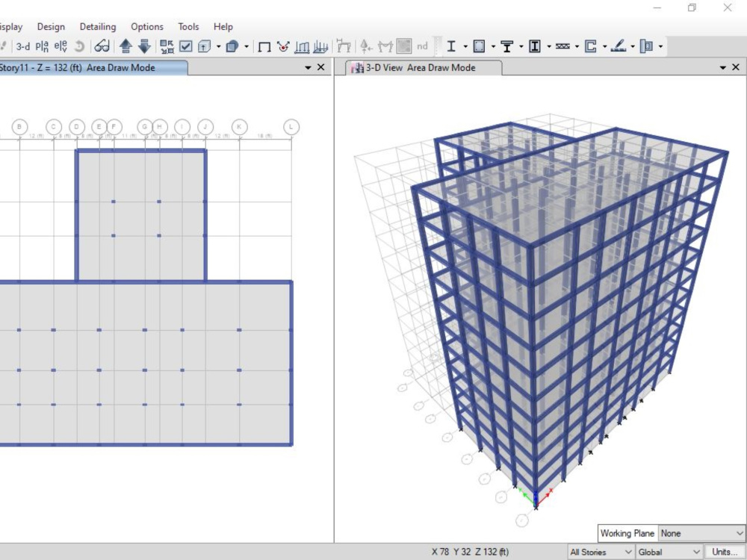The height and width of the screenshot is (560, 747).
Task: Open the All Stories dropdown
Action: pyautogui.click(x=601, y=552)
